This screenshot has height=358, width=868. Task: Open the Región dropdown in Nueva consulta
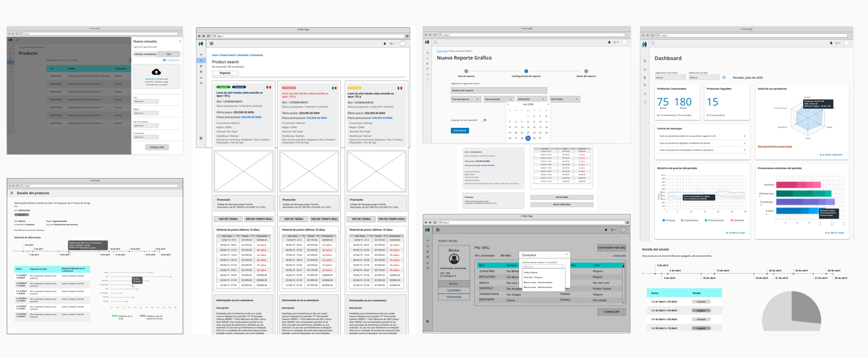pos(146,113)
